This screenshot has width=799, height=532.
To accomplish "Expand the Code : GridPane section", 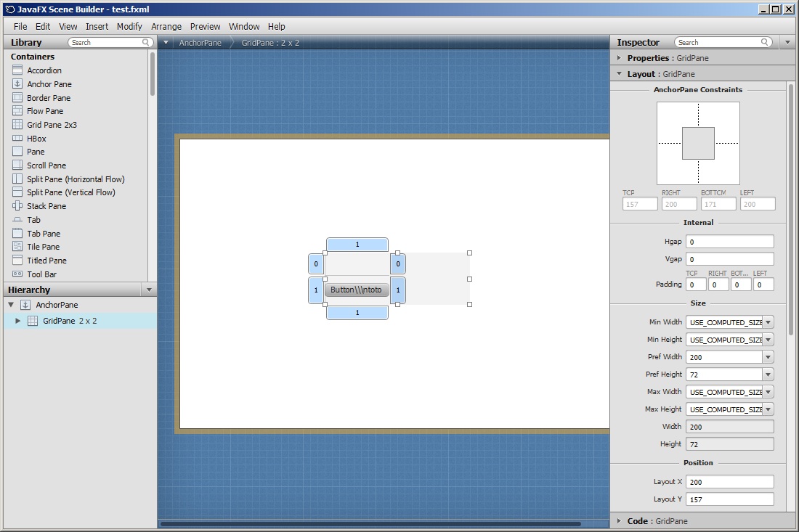I will pyautogui.click(x=619, y=521).
